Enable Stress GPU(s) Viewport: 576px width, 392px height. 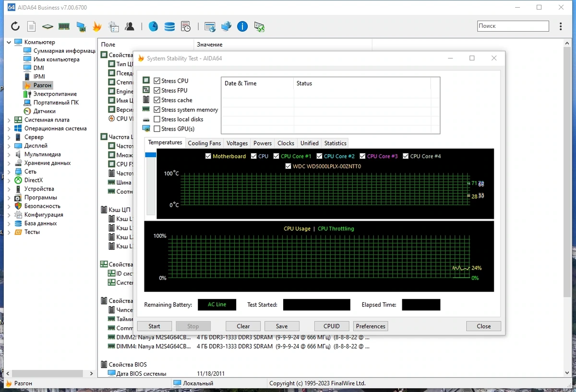(157, 129)
